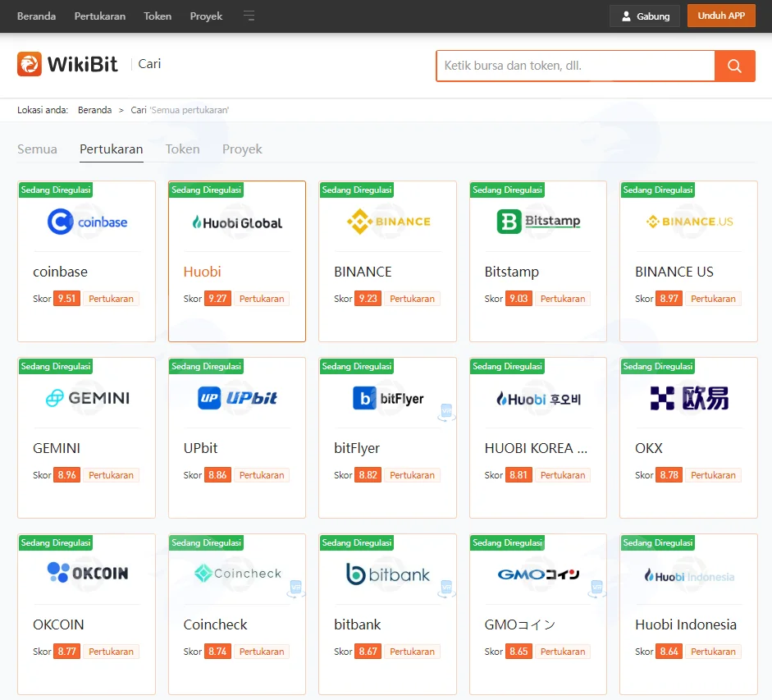
Task: Open the HUOBI KOREA exchange name
Action: pos(536,448)
